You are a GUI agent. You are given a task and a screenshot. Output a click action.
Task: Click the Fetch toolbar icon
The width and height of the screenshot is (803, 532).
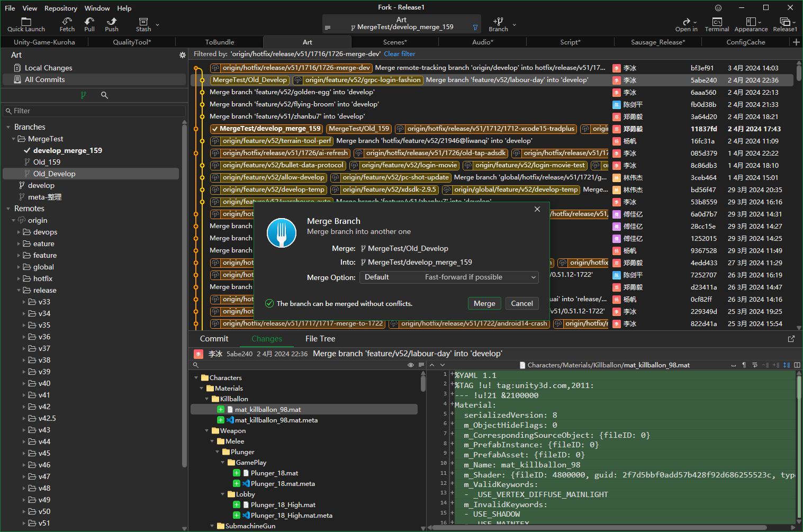coord(67,24)
